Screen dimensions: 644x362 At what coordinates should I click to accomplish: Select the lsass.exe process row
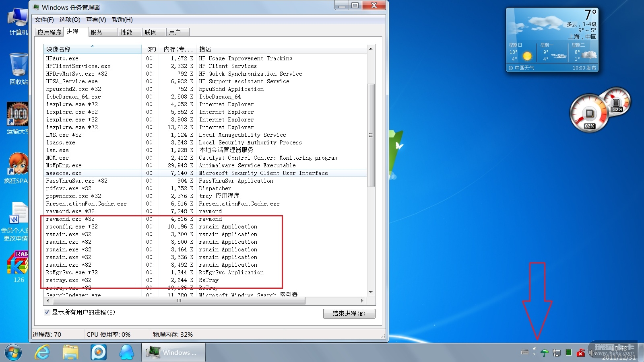point(205,142)
